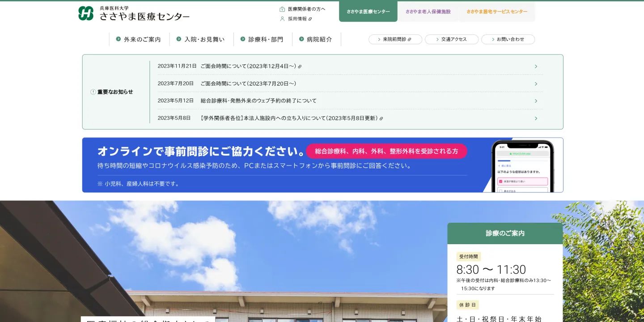Click the chevron inside the 来院前問診 button
Viewport: 644px width, 322px height.
[379, 39]
